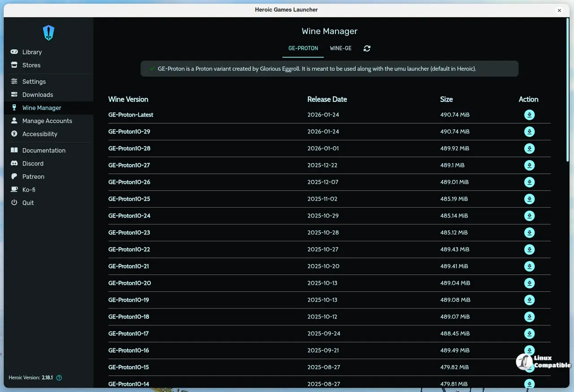Go to Stores in sidebar
This screenshot has height=392, width=574.
[x=31, y=65]
